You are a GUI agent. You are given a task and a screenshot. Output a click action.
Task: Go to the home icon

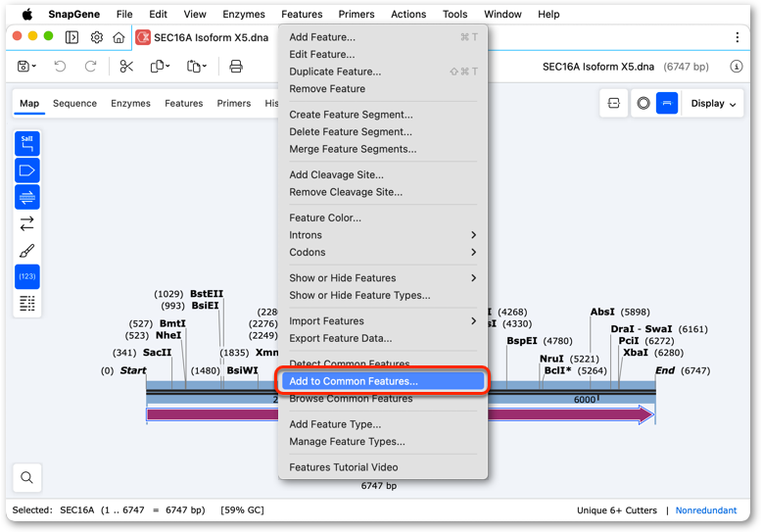(x=119, y=37)
